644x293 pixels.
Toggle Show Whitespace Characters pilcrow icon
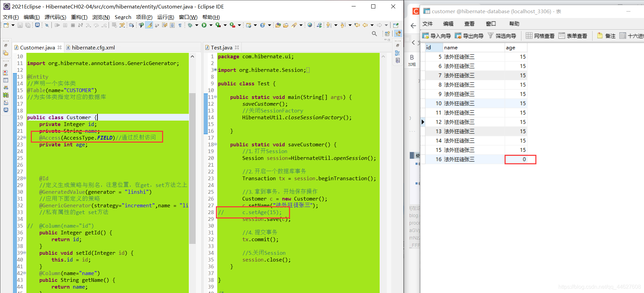(x=180, y=25)
